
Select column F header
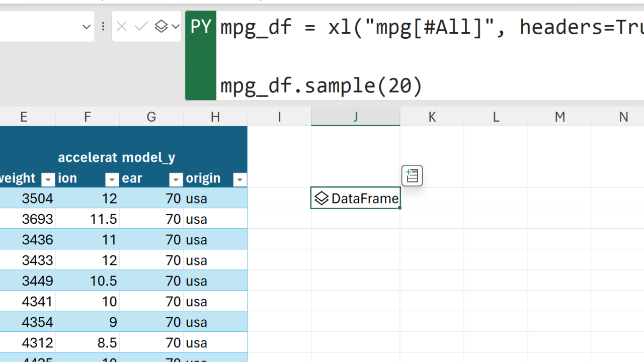88,117
